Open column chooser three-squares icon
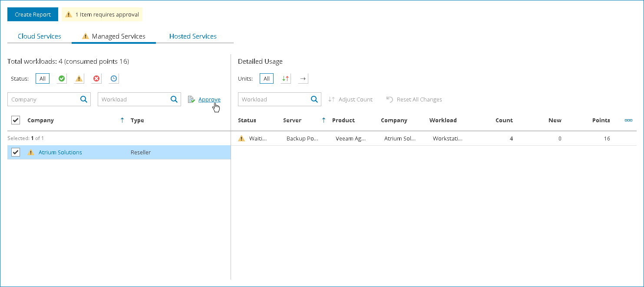 tap(628, 121)
